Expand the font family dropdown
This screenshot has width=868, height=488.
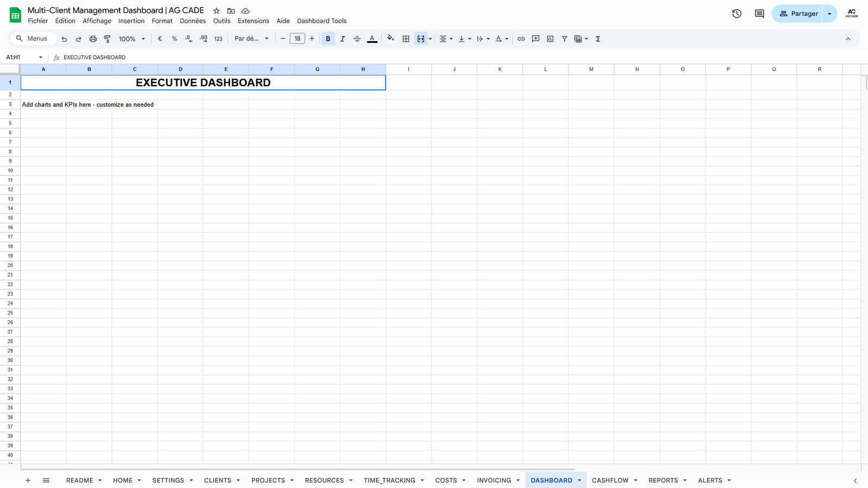251,39
